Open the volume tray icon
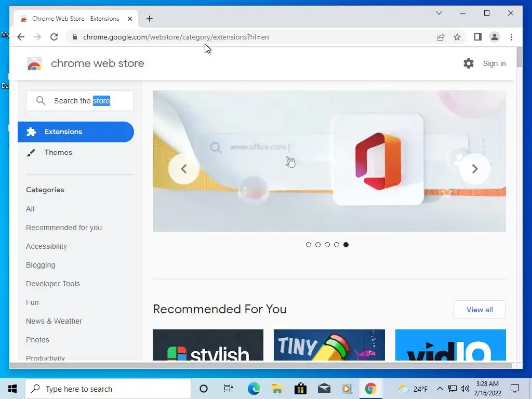Viewport: 532px width, 399px height. pos(465,389)
